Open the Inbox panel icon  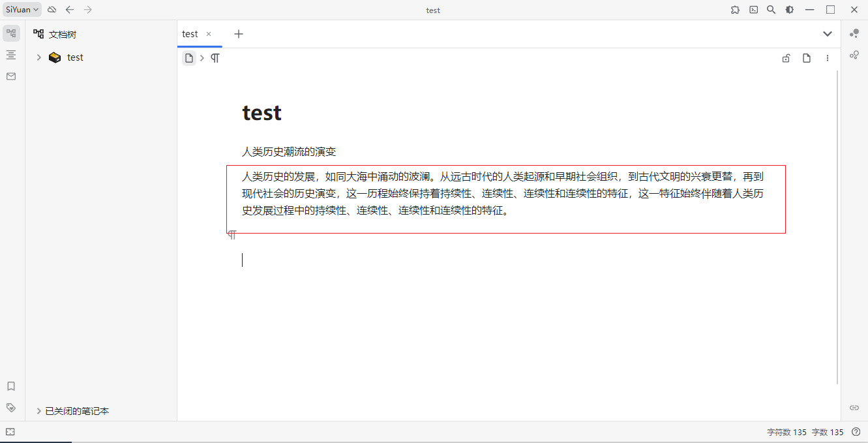pos(11,76)
